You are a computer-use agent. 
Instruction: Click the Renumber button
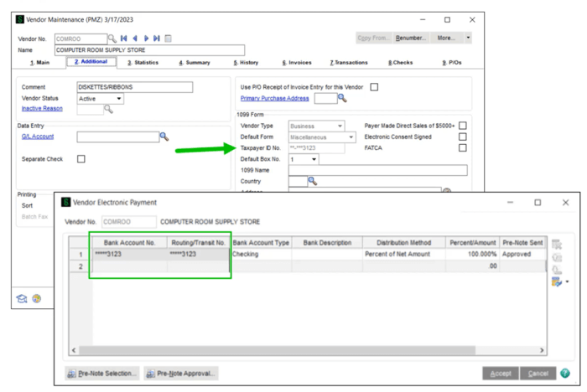pyautogui.click(x=411, y=38)
